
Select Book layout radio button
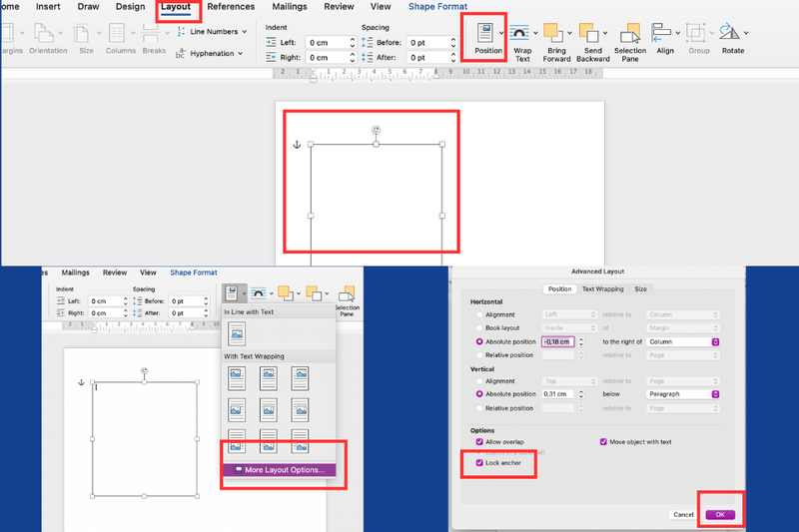point(479,328)
